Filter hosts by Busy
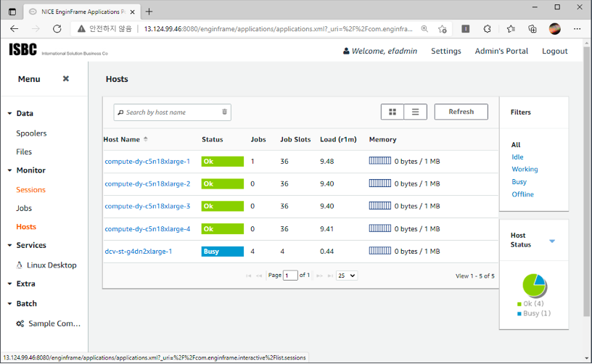The image size is (592, 364). click(519, 181)
